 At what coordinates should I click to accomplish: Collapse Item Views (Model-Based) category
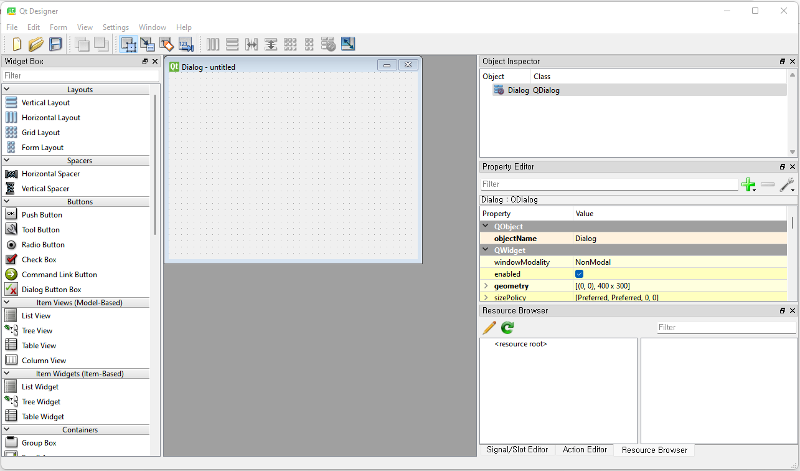tap(7, 302)
